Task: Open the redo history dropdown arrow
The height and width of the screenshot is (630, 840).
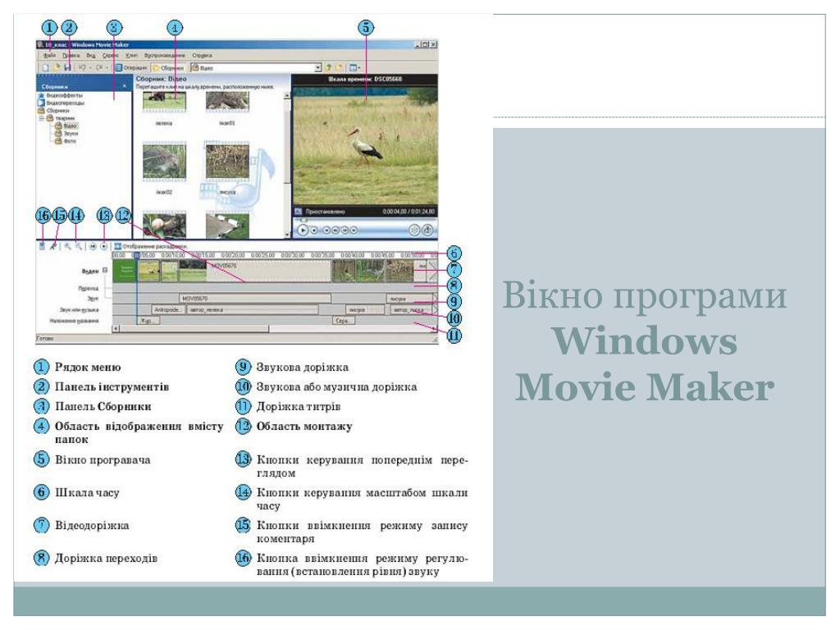Action: (x=107, y=68)
